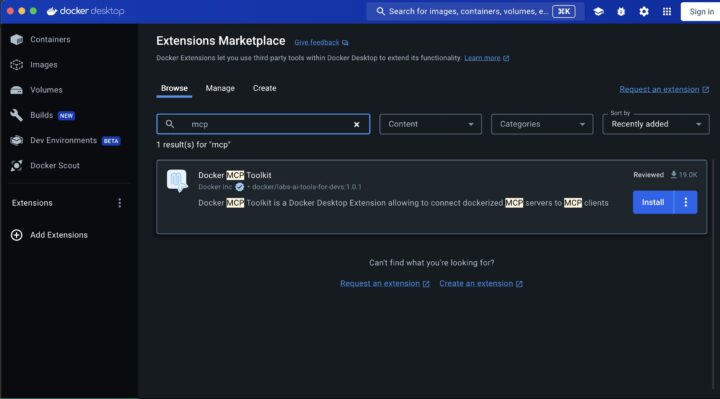Click the Extensions heading in sidebar
This screenshot has height=399, width=720.
coord(32,203)
